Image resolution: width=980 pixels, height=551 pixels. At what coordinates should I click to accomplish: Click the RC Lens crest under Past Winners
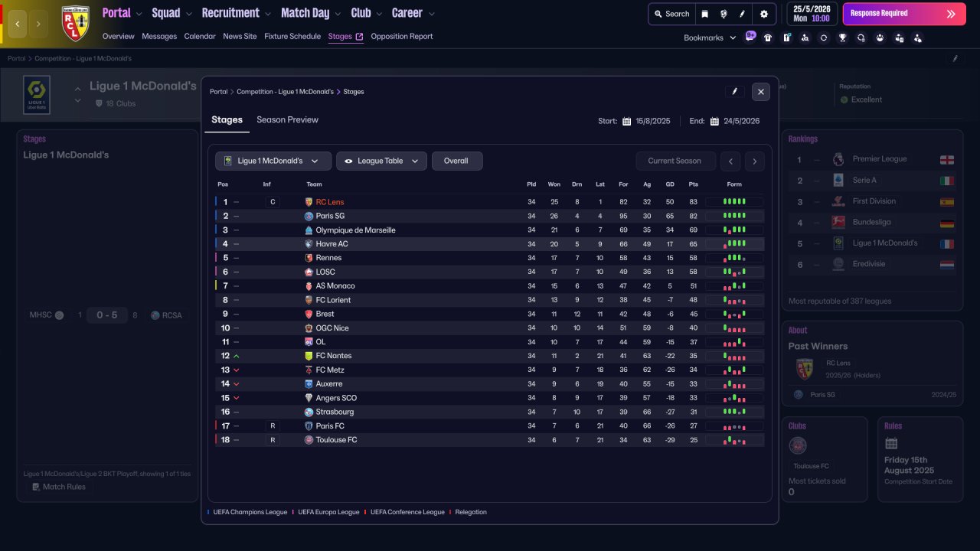point(805,369)
